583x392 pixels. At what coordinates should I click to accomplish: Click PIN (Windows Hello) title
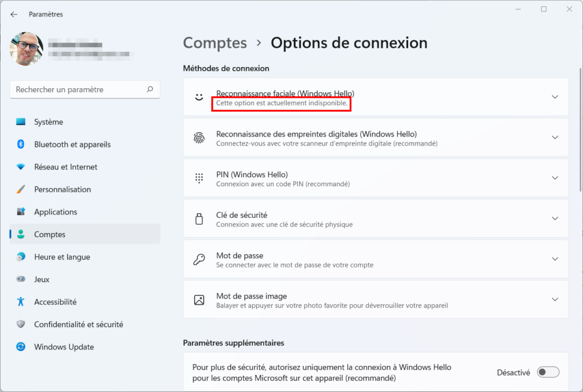[252, 174]
